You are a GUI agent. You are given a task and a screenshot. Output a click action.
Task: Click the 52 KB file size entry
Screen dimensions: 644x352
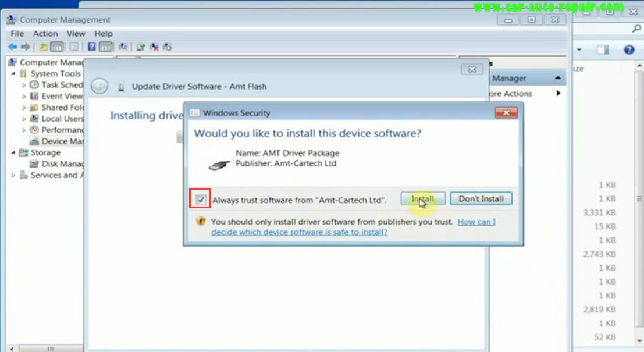point(604,337)
